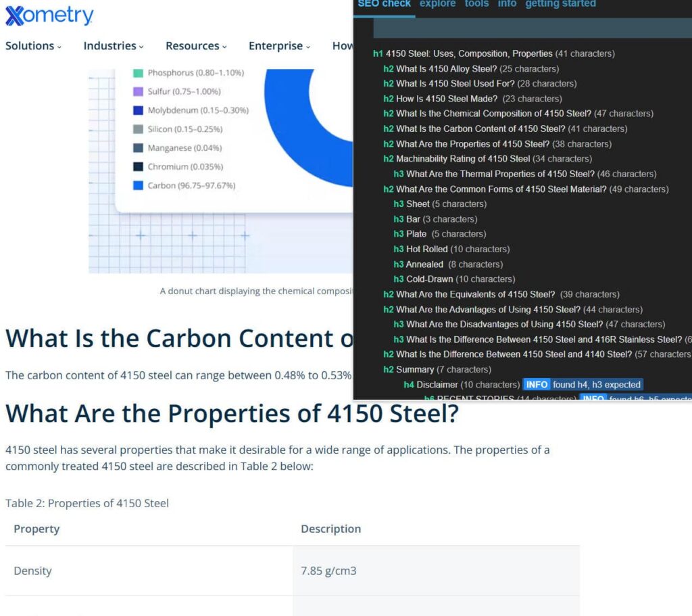Click the 'Property' table column header
692x616 pixels.
(36, 529)
